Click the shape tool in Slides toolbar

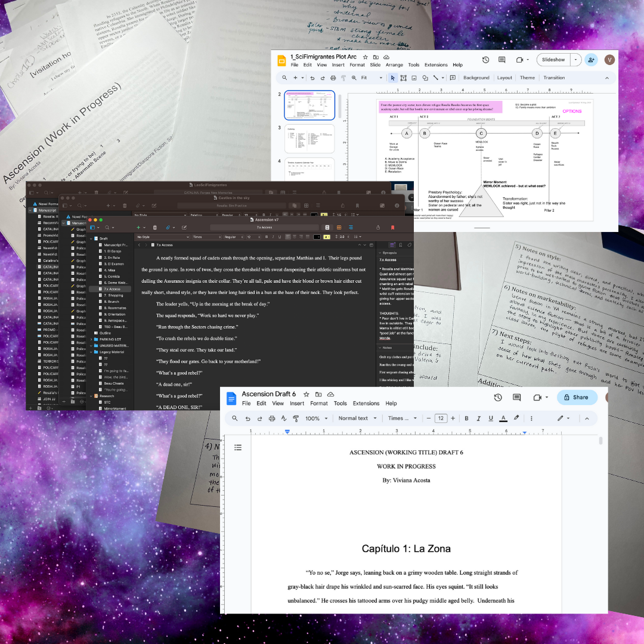click(425, 78)
